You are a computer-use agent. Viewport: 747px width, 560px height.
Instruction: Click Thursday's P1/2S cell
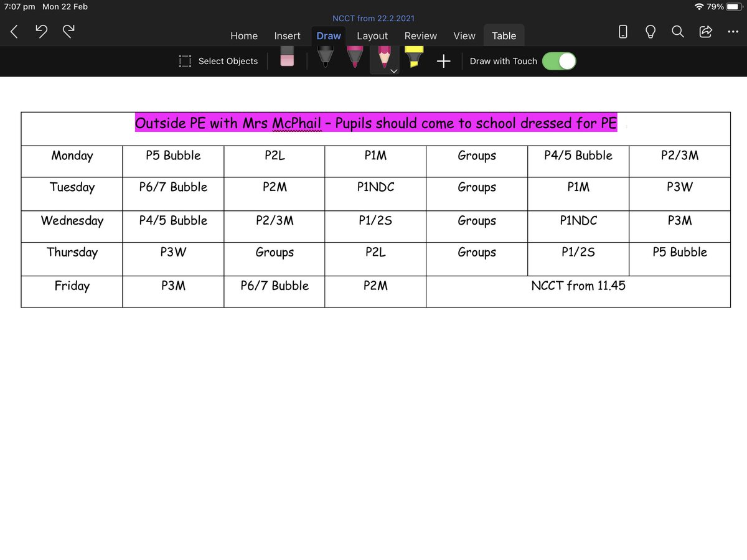pyautogui.click(x=578, y=259)
